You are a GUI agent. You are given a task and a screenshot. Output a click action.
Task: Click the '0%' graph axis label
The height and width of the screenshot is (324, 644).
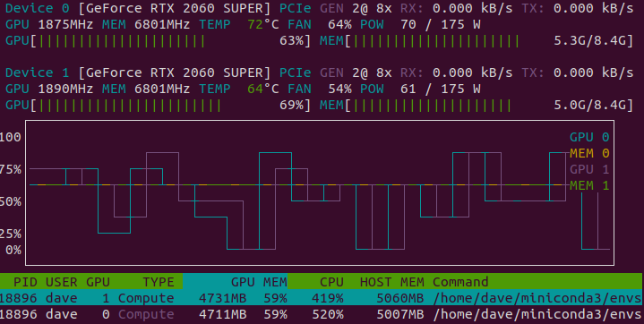click(13, 250)
